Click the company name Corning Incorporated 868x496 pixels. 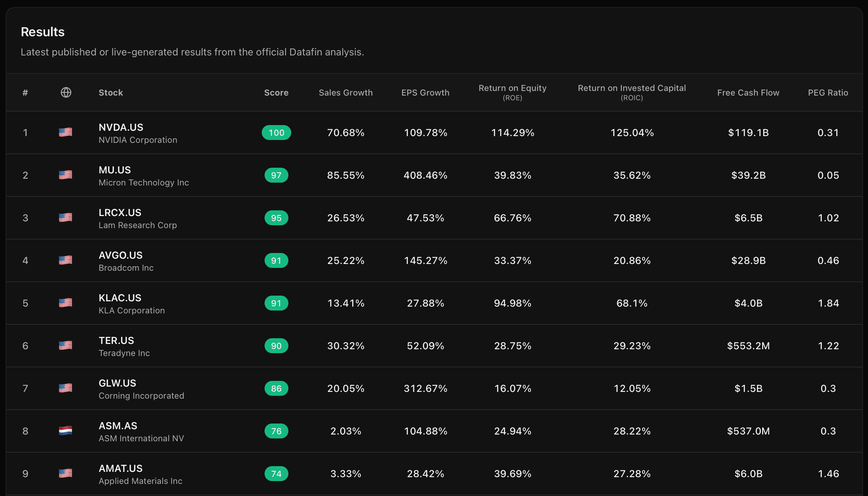[x=141, y=396]
